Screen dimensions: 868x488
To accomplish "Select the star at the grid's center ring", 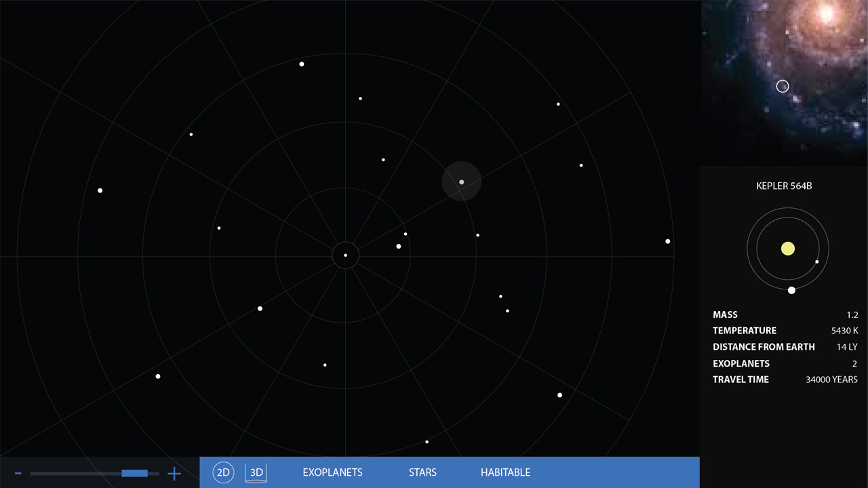I will pyautogui.click(x=345, y=256).
